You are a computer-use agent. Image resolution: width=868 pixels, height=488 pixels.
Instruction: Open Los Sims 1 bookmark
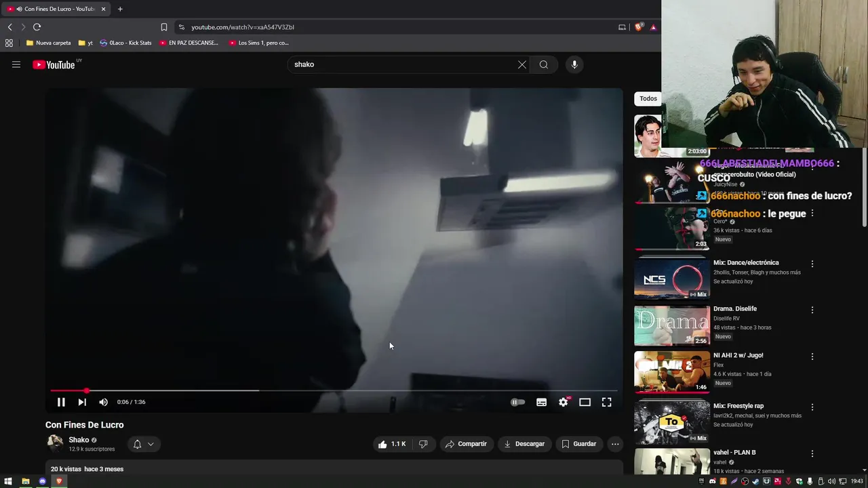259,43
